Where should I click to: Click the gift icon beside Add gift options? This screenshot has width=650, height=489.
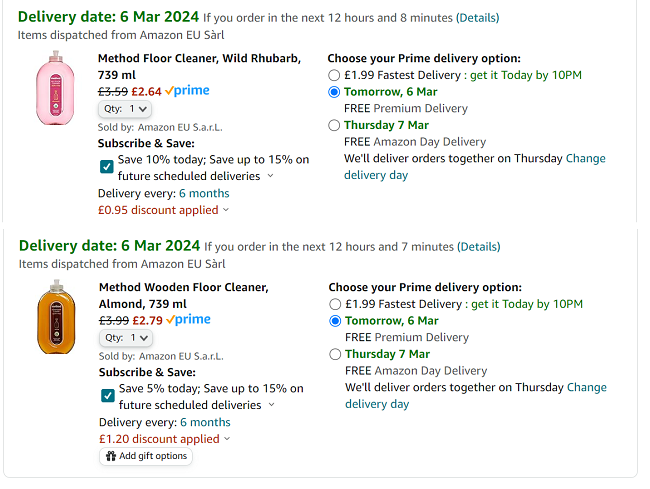point(110,456)
